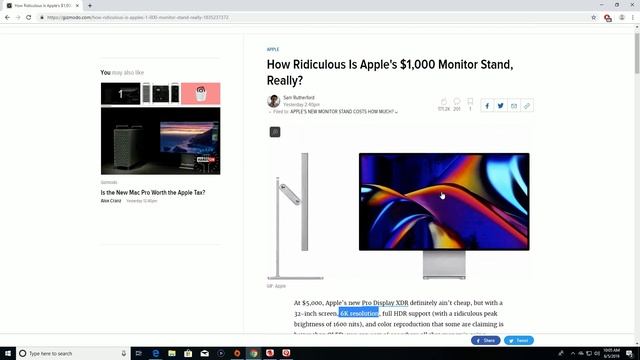Click the blue Facebook Share button
The image size is (640, 360).
pos(486,340)
